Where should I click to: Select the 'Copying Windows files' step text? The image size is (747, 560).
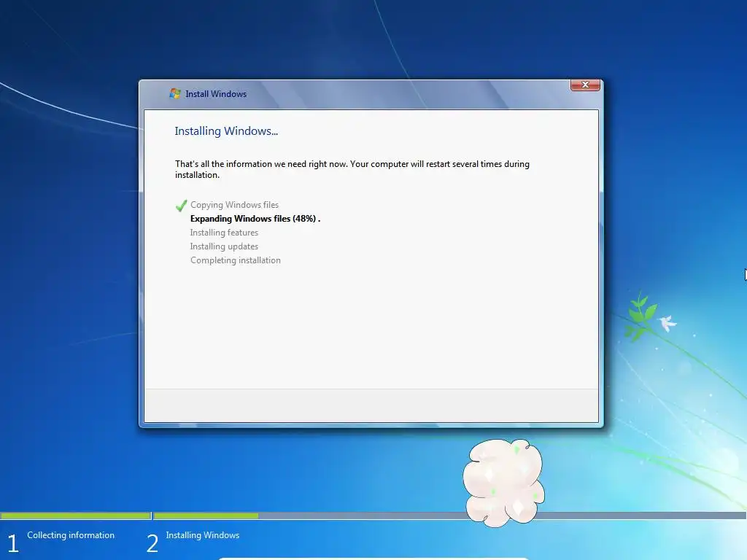[234, 205]
